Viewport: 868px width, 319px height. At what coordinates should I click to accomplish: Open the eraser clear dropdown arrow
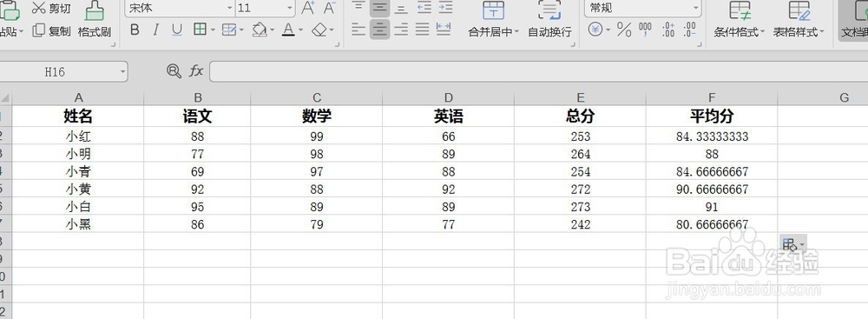point(331,30)
